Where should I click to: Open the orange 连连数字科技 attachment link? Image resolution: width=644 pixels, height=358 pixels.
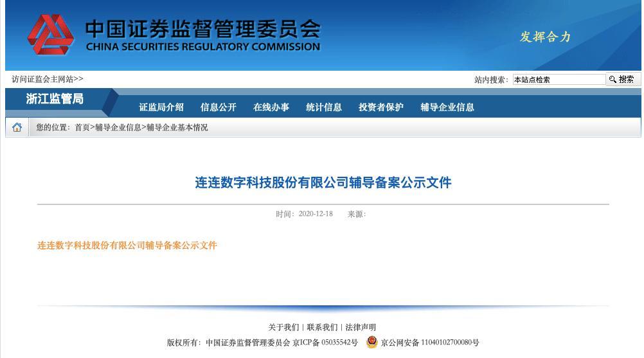127,245
